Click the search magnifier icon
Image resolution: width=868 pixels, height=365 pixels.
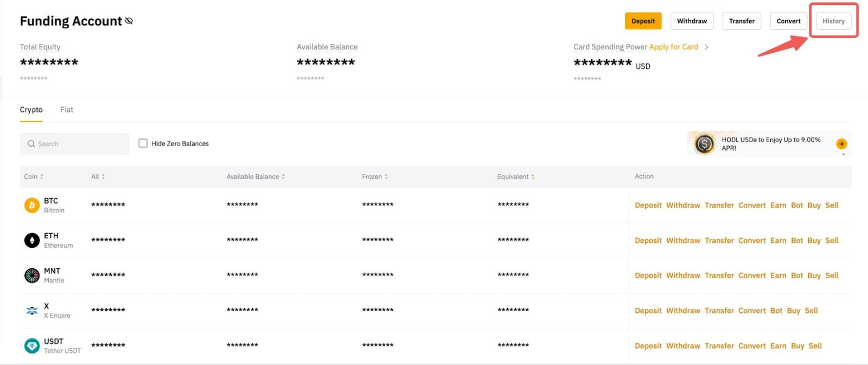click(31, 144)
